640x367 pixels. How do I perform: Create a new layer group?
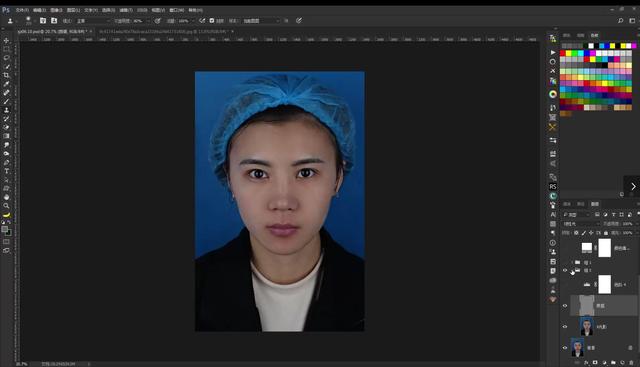[x=613, y=363]
